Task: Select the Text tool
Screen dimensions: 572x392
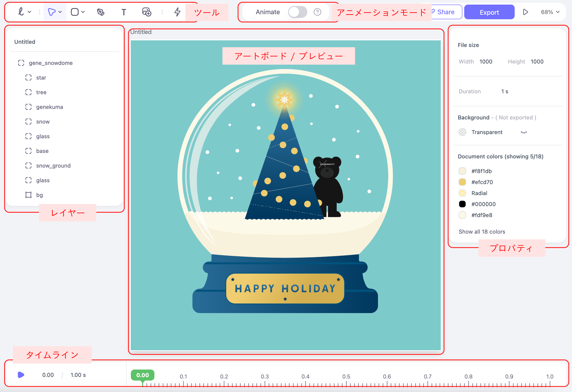Action: coord(124,12)
